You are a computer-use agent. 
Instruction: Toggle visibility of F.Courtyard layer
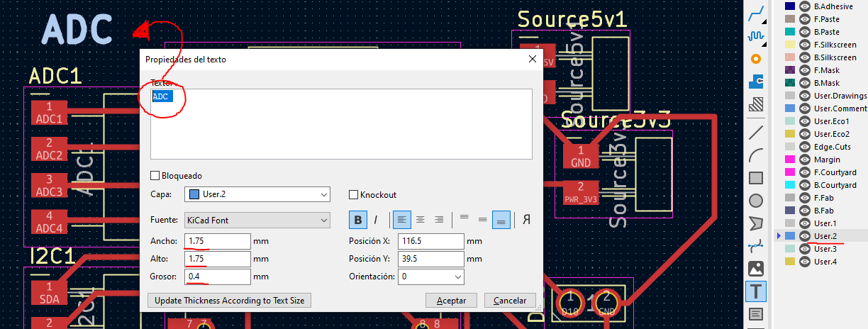(805, 172)
